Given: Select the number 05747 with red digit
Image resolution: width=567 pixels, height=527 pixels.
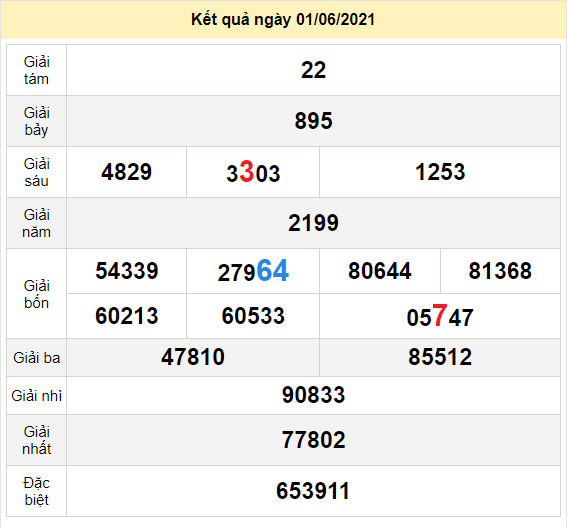Looking at the screenshot, I should (x=440, y=316).
